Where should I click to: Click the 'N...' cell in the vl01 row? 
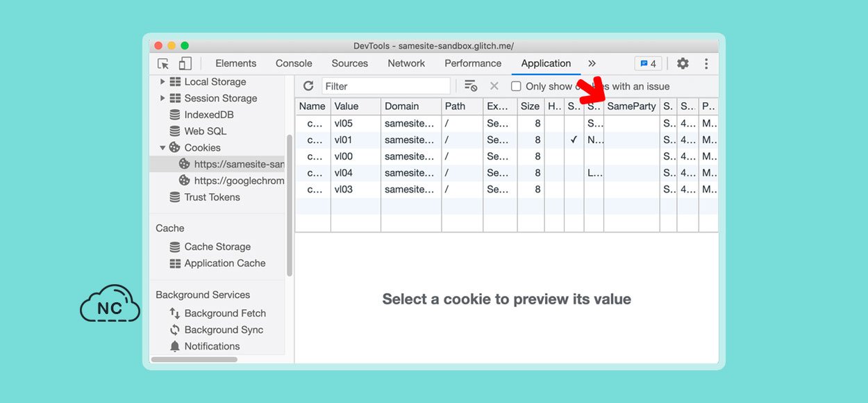click(594, 140)
